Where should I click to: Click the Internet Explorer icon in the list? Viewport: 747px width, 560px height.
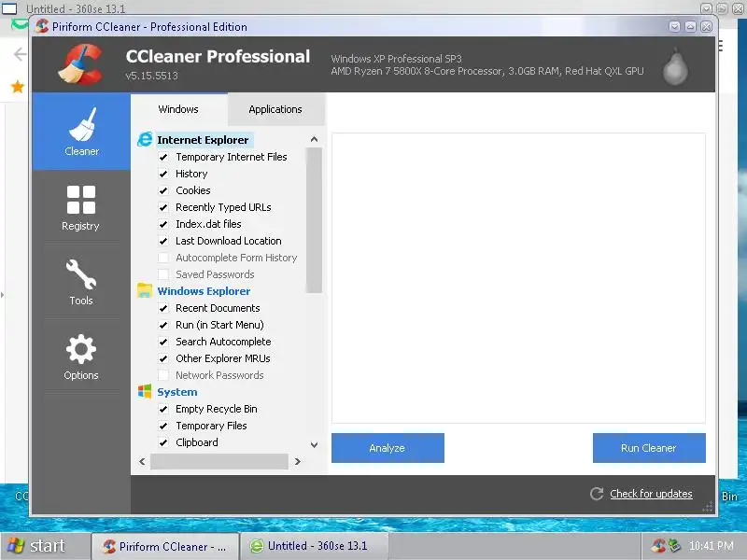click(145, 139)
